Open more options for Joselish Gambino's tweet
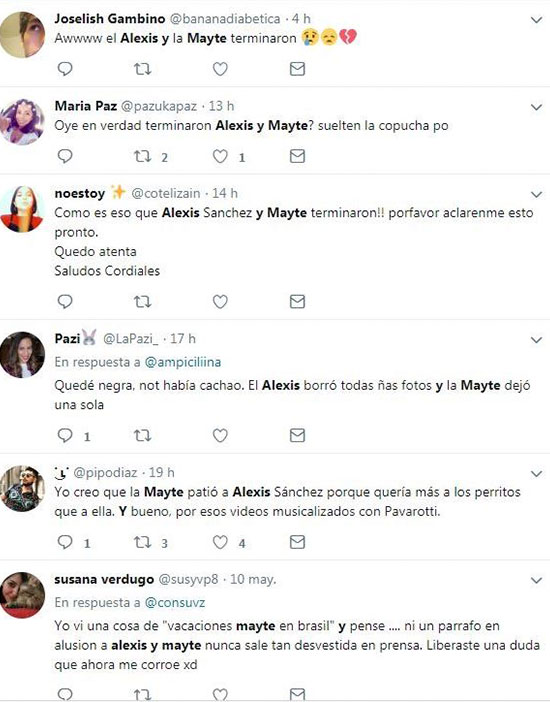Image resolution: width=550 pixels, height=702 pixels. point(536,20)
